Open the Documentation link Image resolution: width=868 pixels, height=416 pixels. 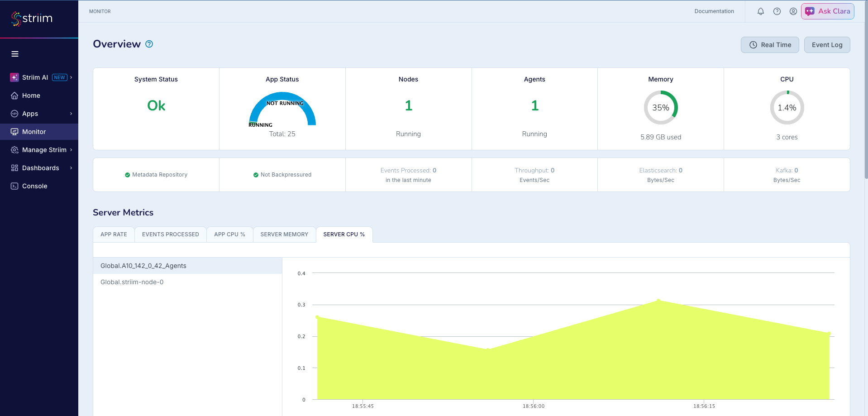coord(714,11)
